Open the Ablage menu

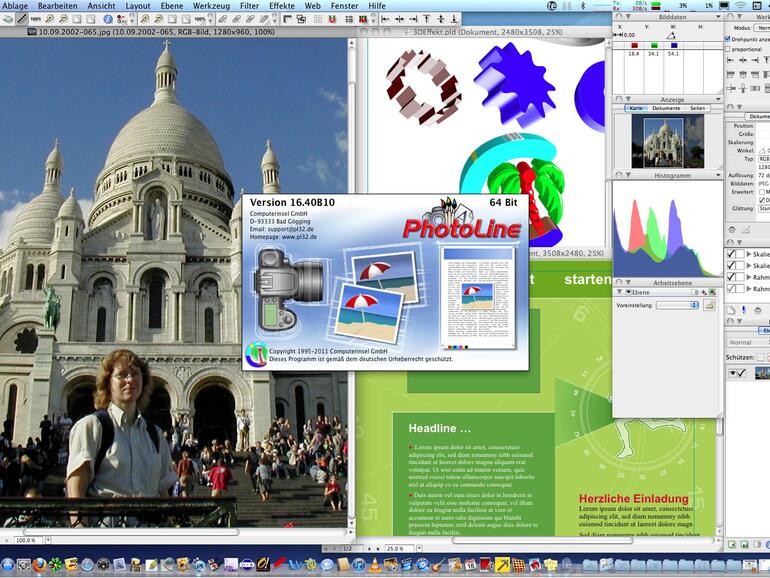15,5
